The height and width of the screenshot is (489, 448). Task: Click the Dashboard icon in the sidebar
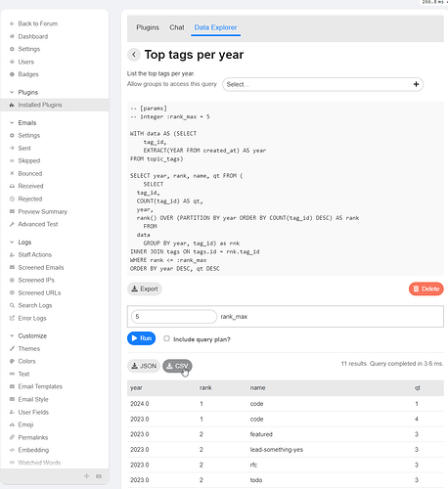point(12,36)
